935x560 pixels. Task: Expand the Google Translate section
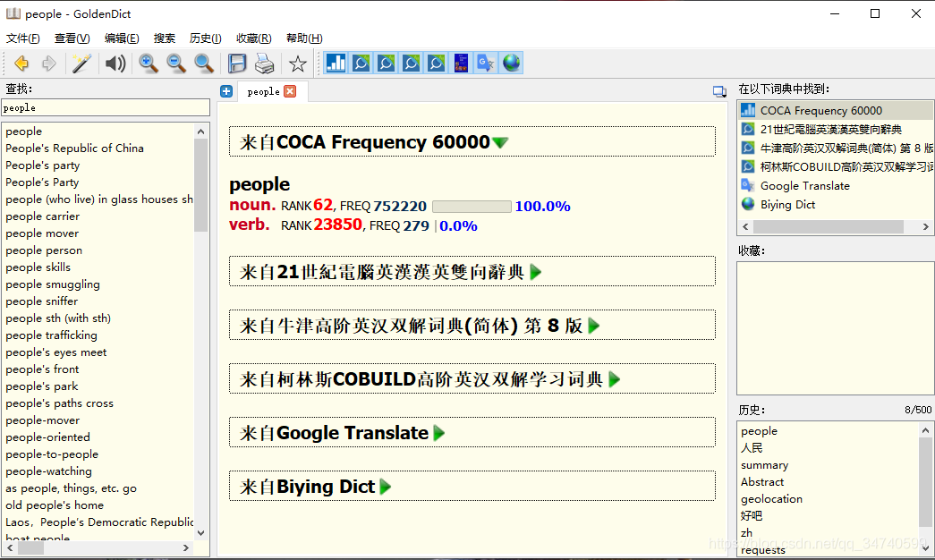point(439,433)
